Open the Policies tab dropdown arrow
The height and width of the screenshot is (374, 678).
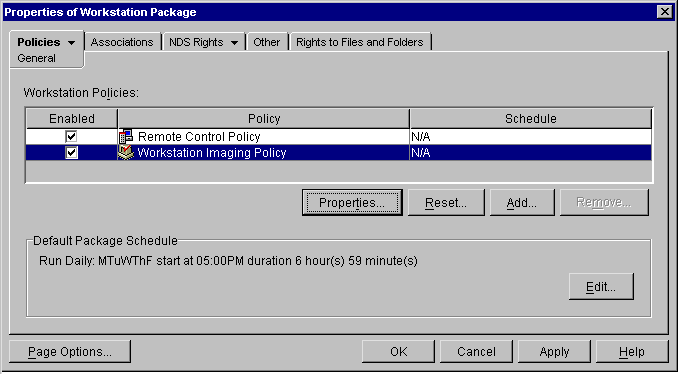coord(71,43)
